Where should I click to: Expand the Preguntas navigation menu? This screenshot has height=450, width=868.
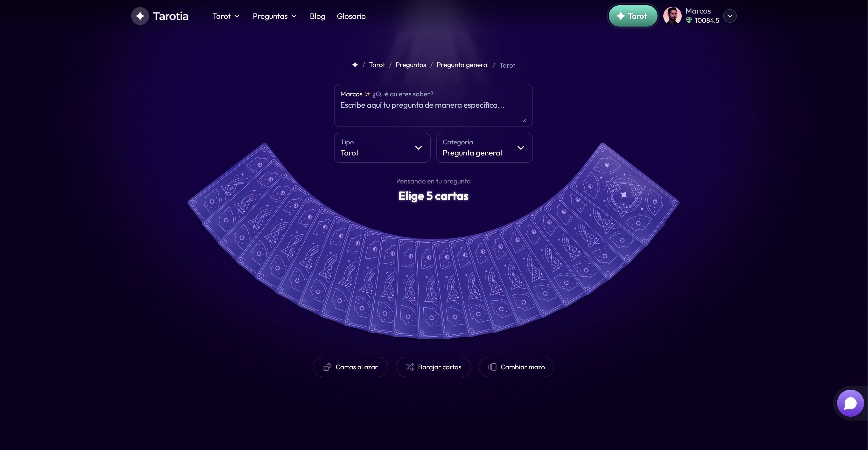(275, 16)
